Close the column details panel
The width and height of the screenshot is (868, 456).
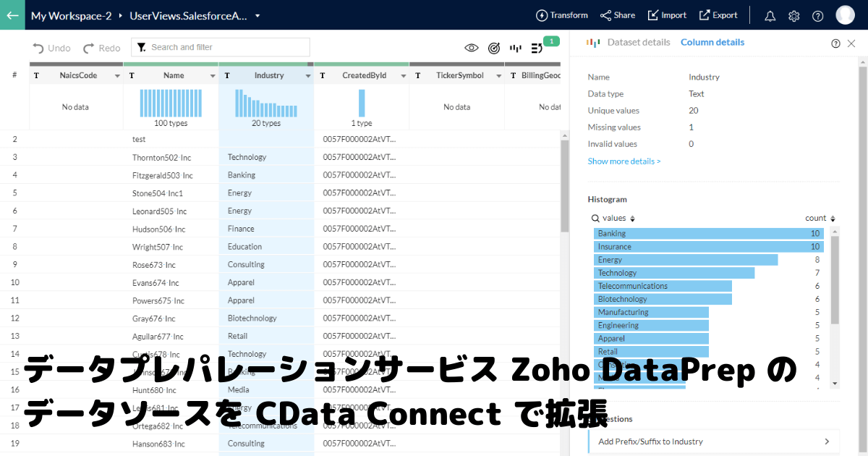click(x=851, y=43)
